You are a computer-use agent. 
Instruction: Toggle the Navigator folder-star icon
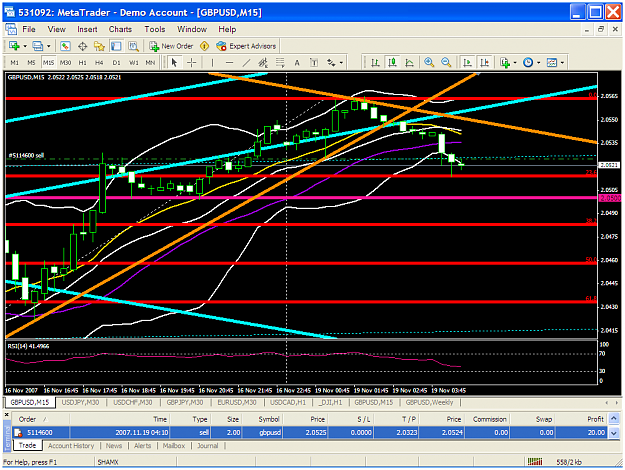click(x=99, y=46)
